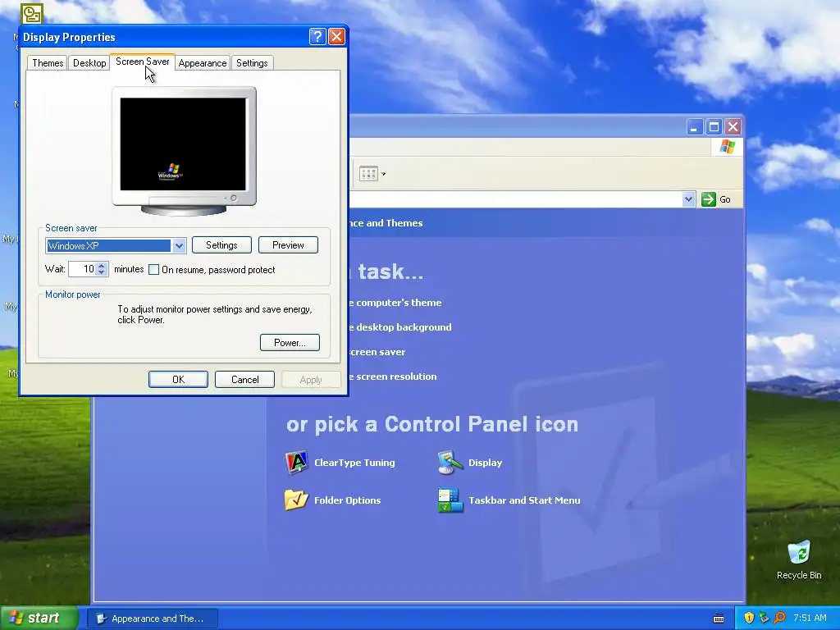Click the Folder Options link text
The height and width of the screenshot is (630, 840).
pos(347,500)
